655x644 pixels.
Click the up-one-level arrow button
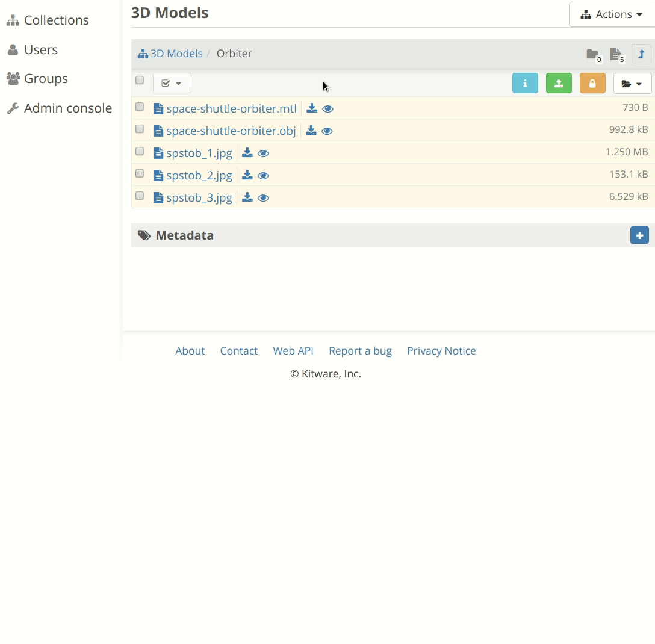pyautogui.click(x=641, y=54)
